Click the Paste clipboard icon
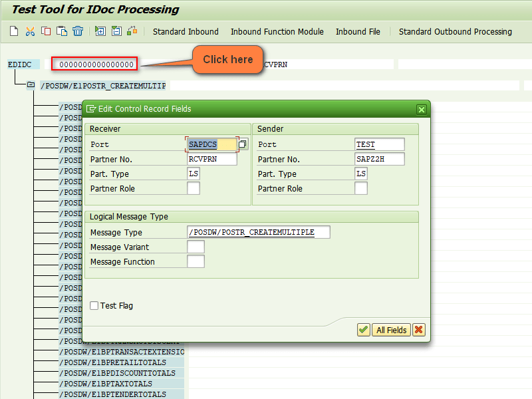Screen dimensions: 532x399 pyautogui.click(x=62, y=31)
